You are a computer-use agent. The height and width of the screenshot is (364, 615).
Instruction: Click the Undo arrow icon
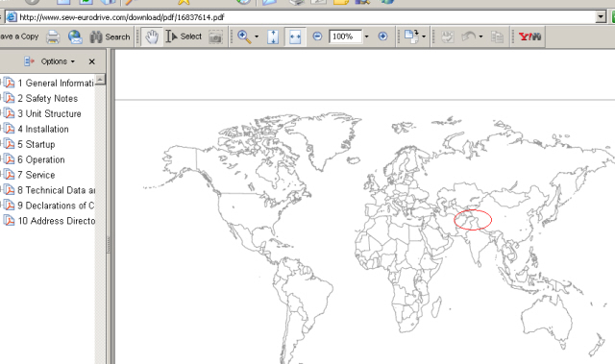469,36
